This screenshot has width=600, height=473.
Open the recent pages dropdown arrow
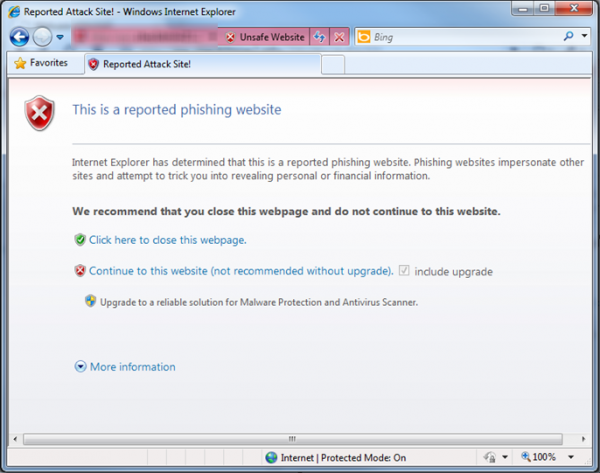tap(60, 38)
